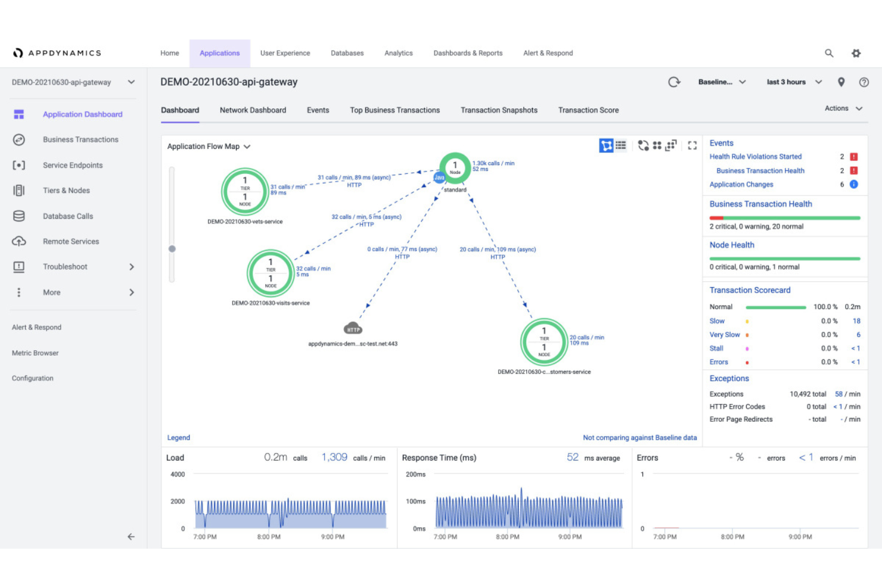Open the Baseline dropdown
The width and height of the screenshot is (882, 588).
click(x=722, y=82)
